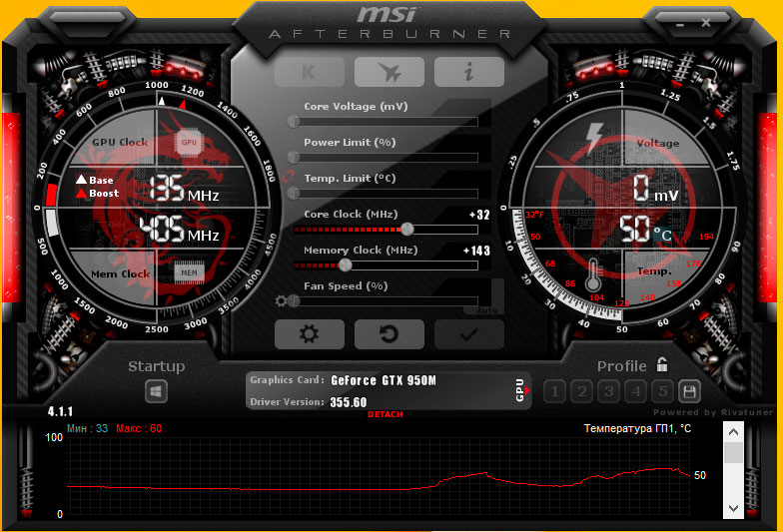
Task: Click version number 4.1.1
Action: 60,411
